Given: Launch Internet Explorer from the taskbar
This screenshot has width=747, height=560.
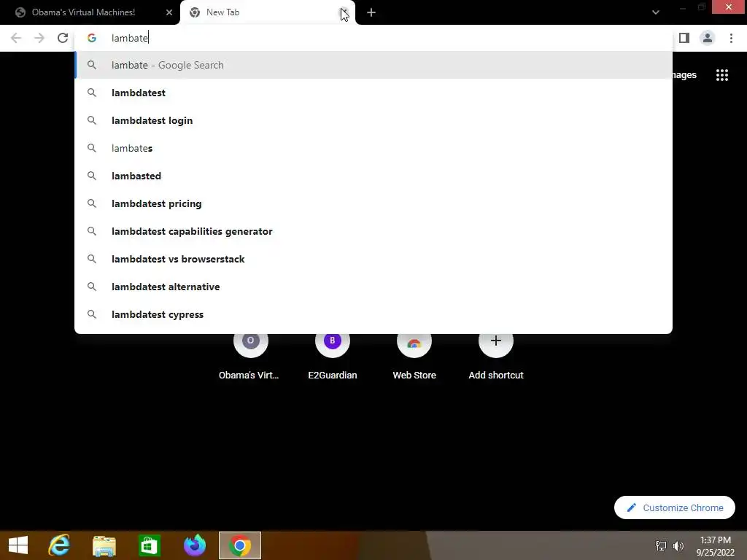Looking at the screenshot, I should (59, 545).
